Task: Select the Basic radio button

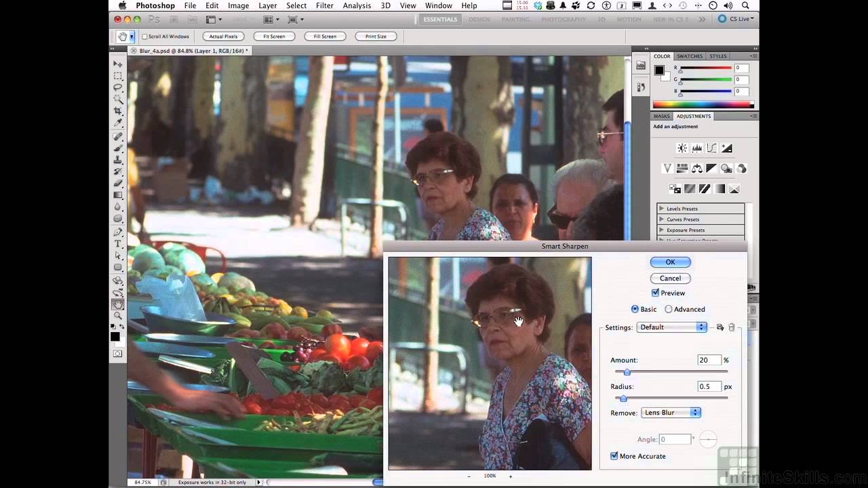Action: click(635, 309)
